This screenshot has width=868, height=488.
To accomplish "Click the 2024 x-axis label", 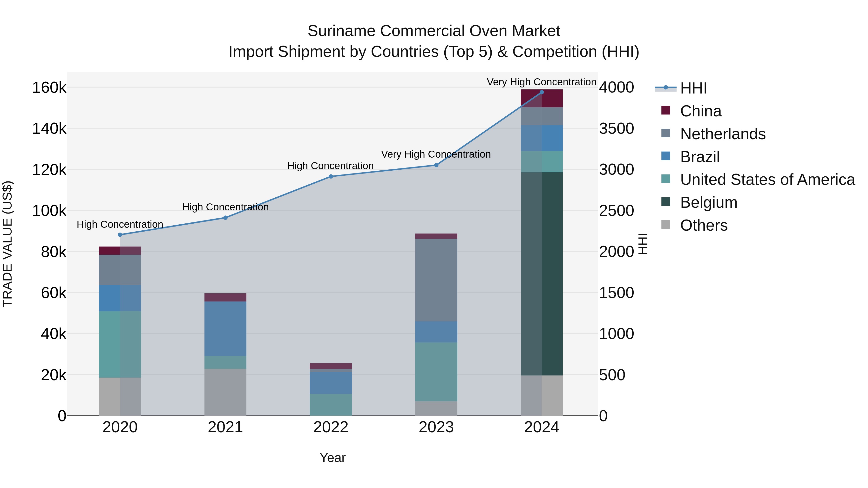I will point(542,427).
